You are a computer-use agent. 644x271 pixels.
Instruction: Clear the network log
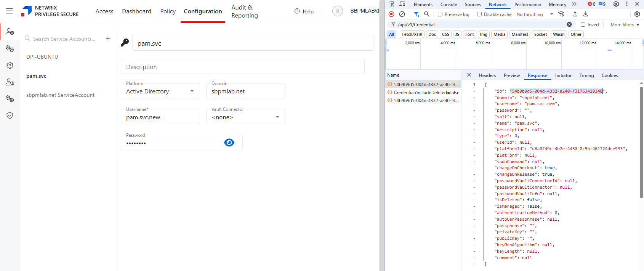(402, 14)
